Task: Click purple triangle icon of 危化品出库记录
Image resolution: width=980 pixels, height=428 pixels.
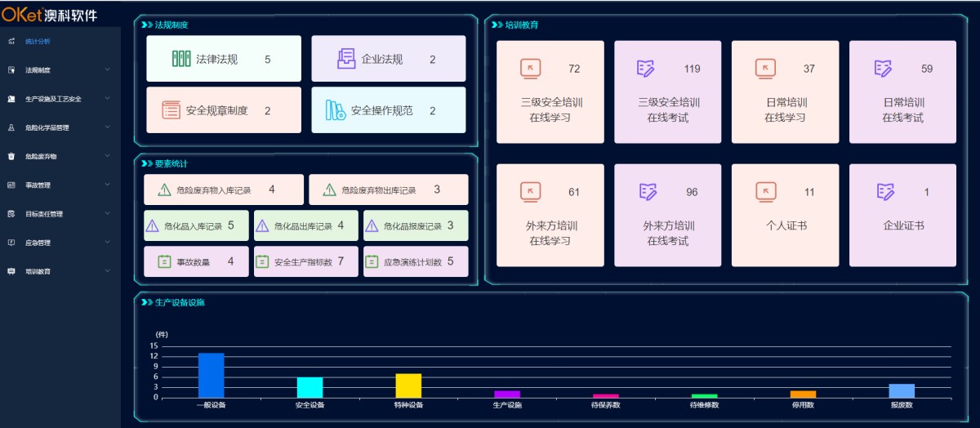Action: coord(262,226)
